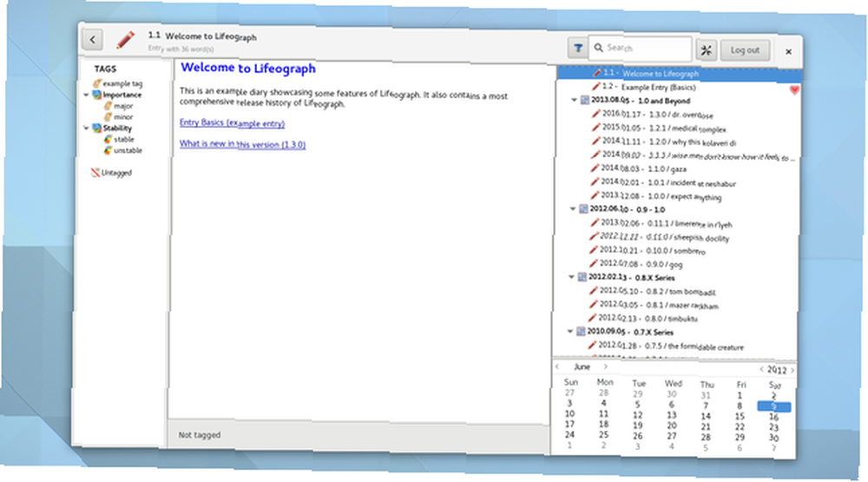Collapse chapter 0.9 - 1.0

572,208
